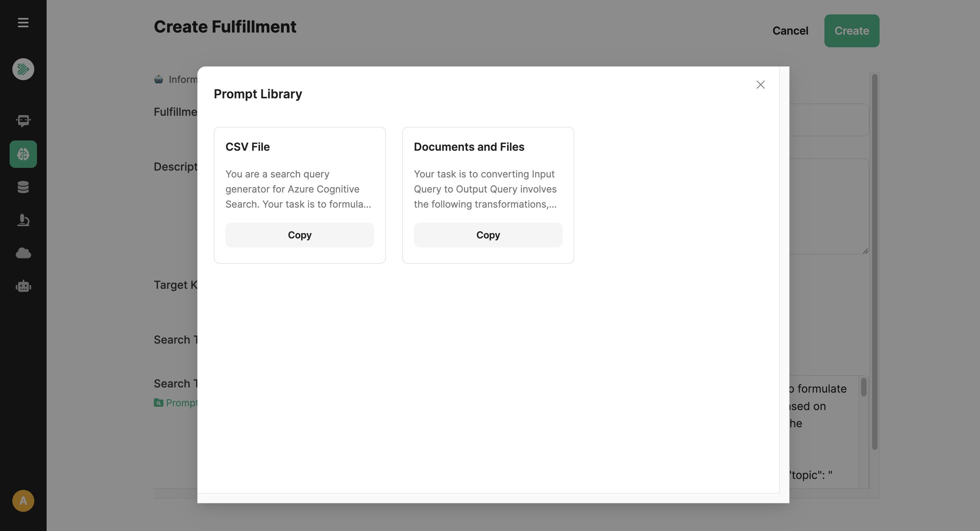Select the brain icon in sidebar
This screenshot has height=531, width=980.
point(23,154)
